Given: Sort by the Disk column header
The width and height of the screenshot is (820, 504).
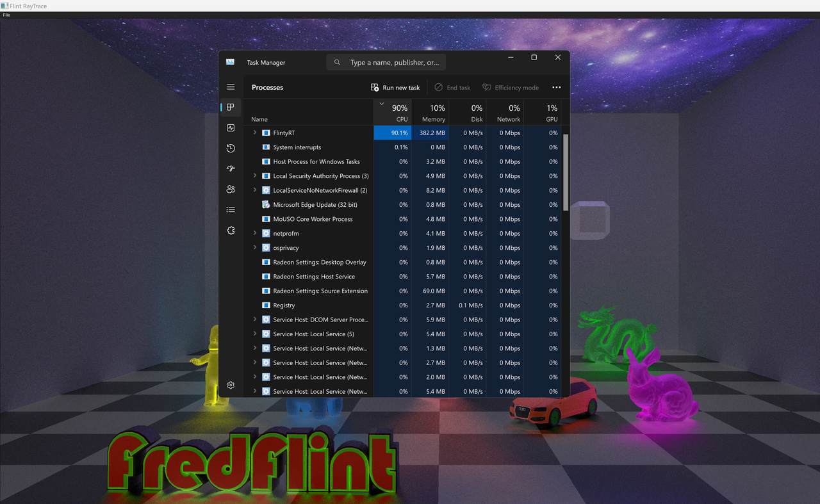Looking at the screenshot, I should [468, 112].
